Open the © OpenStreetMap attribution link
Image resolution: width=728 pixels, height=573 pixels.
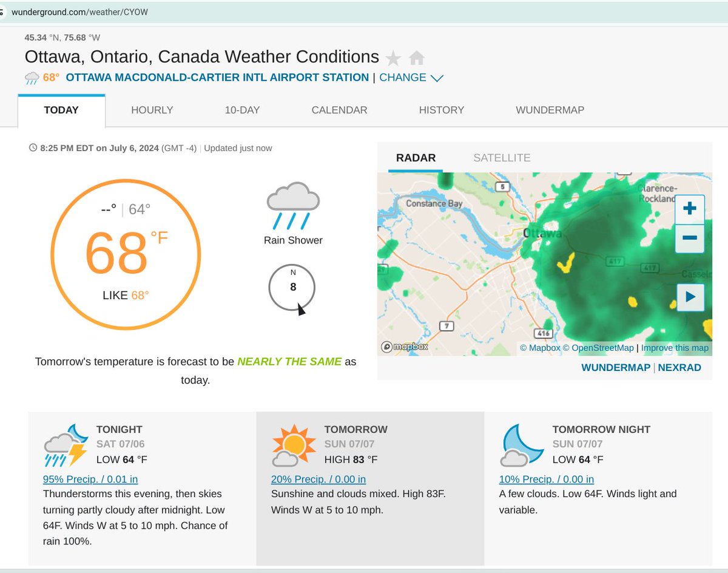tap(598, 348)
